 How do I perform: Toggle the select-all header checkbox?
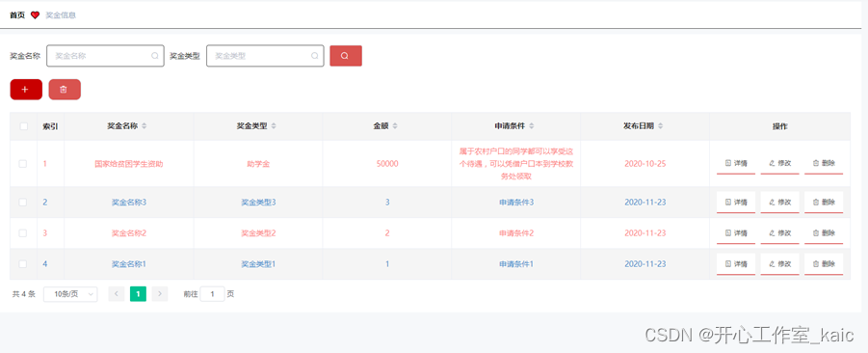pyautogui.click(x=23, y=126)
